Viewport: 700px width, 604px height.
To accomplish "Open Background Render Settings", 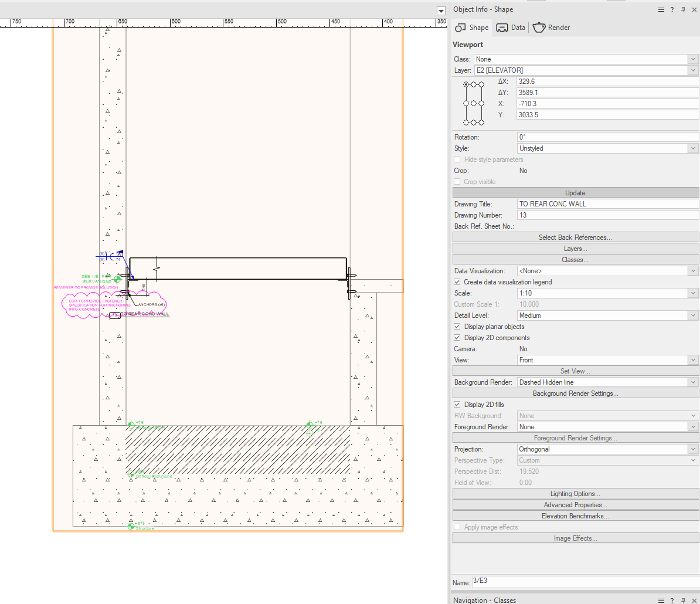I will click(575, 393).
